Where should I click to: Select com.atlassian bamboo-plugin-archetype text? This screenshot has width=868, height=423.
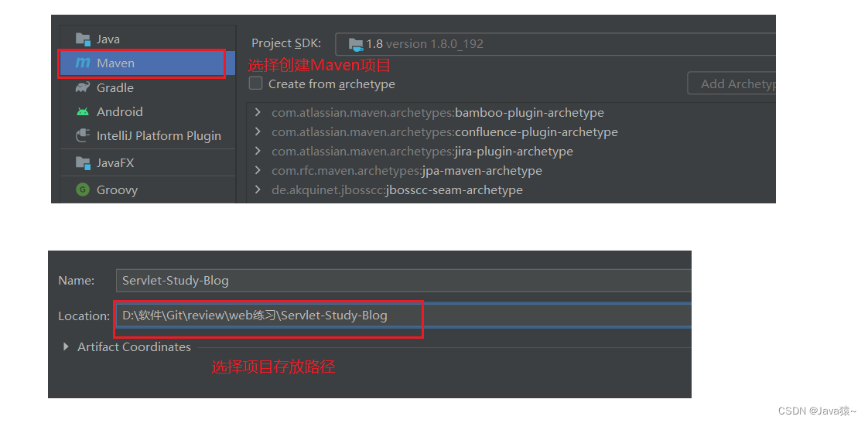click(x=438, y=113)
